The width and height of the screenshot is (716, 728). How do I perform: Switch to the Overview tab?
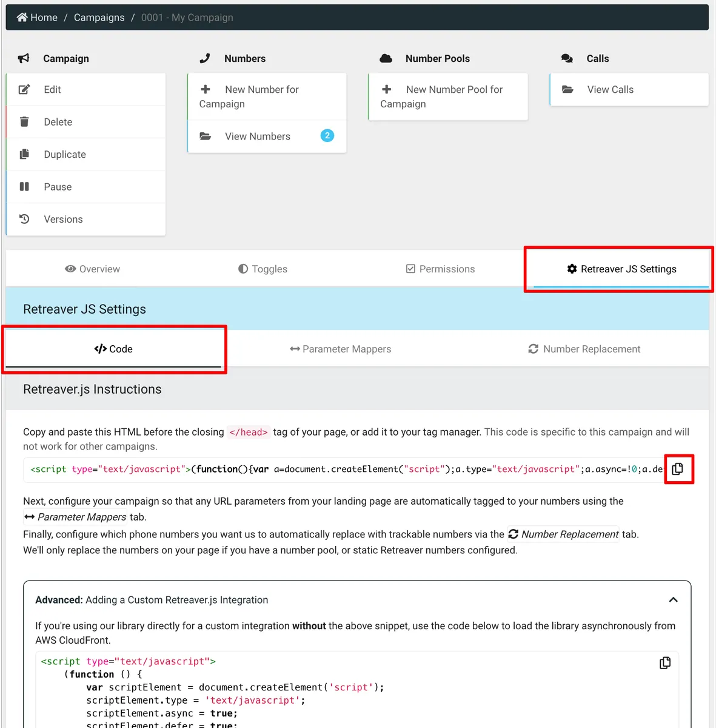pyautogui.click(x=93, y=269)
